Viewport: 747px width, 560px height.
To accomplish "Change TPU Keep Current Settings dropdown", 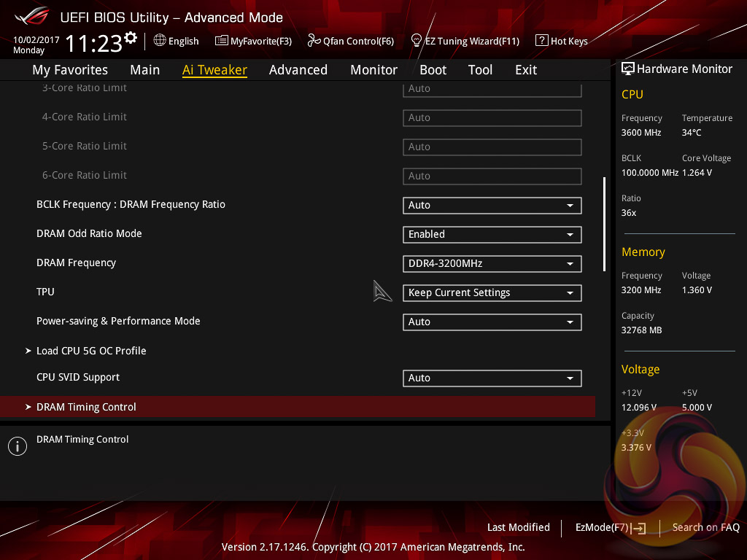I will coord(492,293).
